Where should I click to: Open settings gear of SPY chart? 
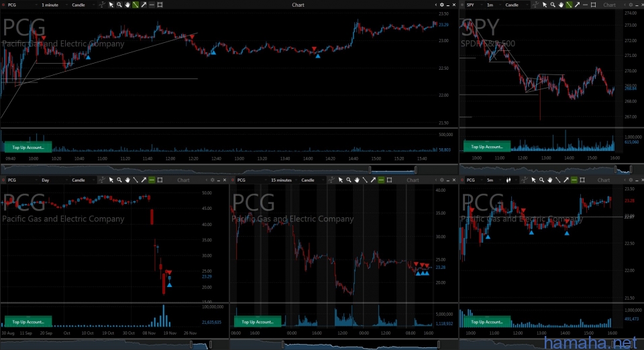631,5
